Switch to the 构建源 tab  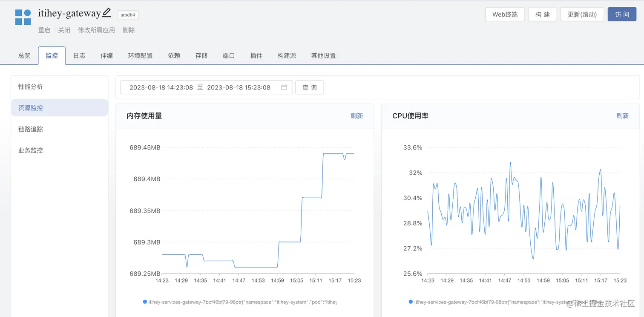287,55
